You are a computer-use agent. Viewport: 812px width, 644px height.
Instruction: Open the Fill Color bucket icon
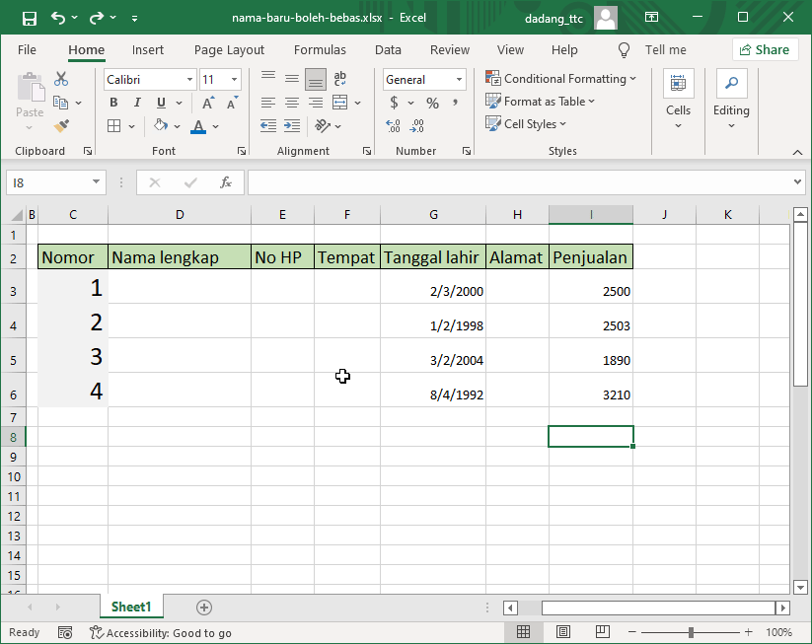click(x=160, y=126)
